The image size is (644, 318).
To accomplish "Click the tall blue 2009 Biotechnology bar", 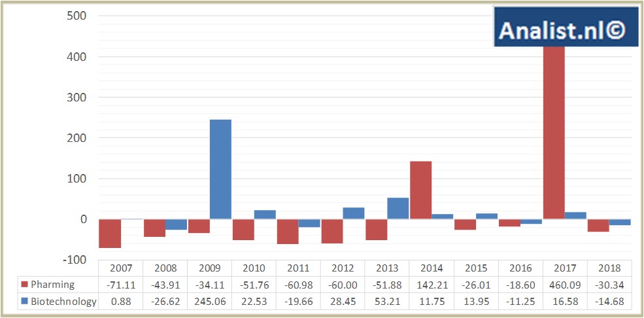I will pos(220,169).
